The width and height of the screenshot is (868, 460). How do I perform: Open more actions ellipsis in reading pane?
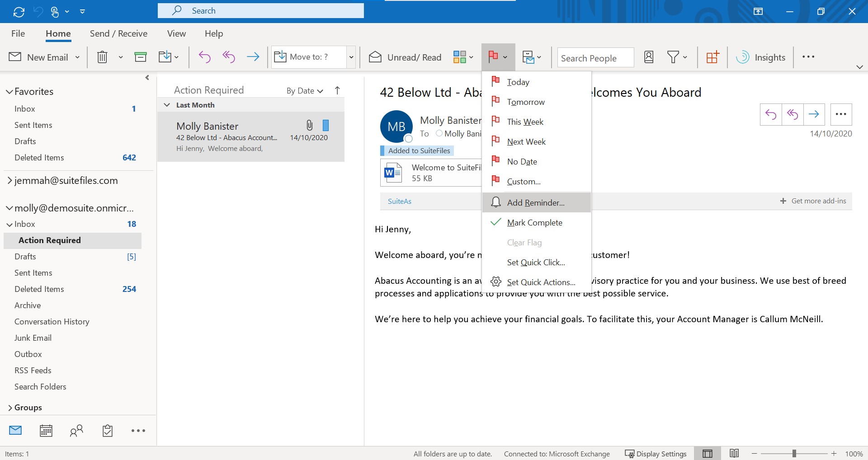tap(841, 114)
